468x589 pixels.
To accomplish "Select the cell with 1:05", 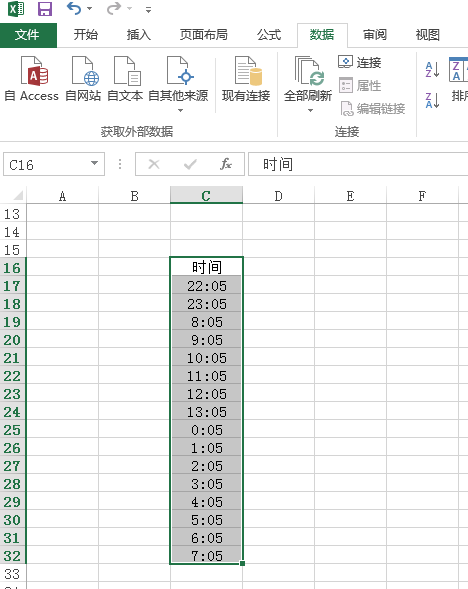I will tap(206, 447).
